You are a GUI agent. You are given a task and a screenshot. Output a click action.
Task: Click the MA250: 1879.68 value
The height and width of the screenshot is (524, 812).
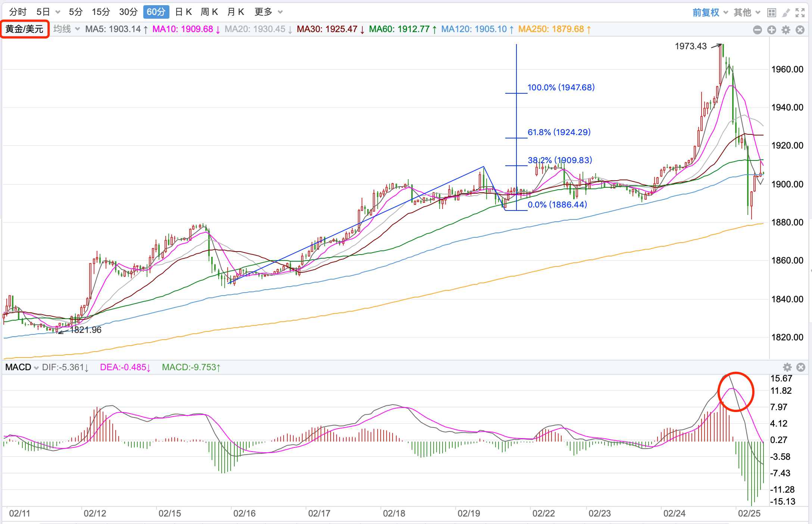pos(555,29)
